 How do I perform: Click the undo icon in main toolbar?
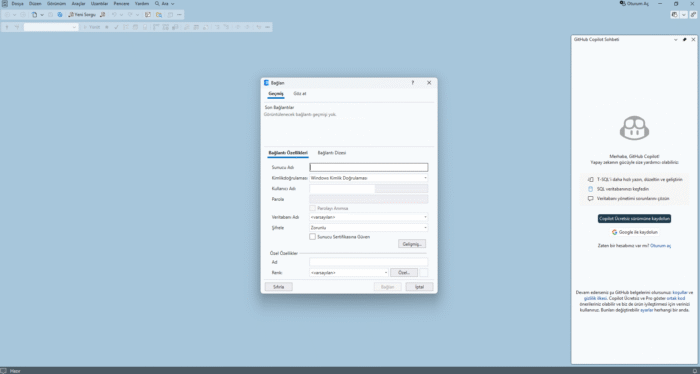[114, 15]
